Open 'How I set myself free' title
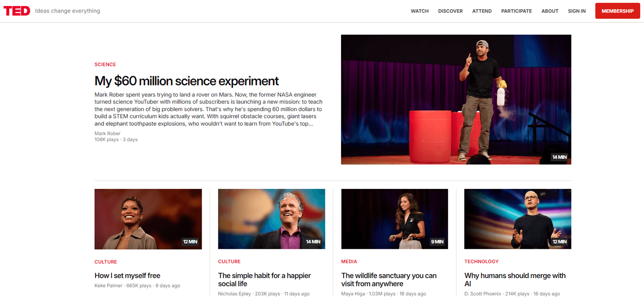The image size is (644, 306). (127, 275)
